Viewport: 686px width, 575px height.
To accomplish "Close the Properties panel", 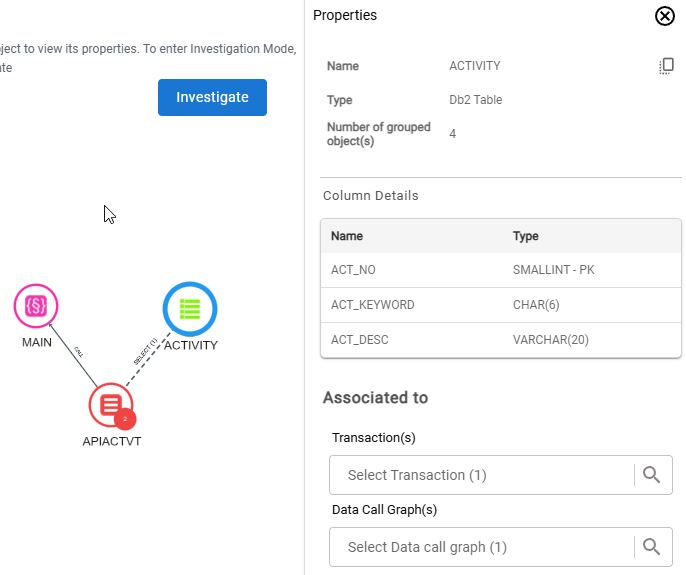I will (664, 16).
